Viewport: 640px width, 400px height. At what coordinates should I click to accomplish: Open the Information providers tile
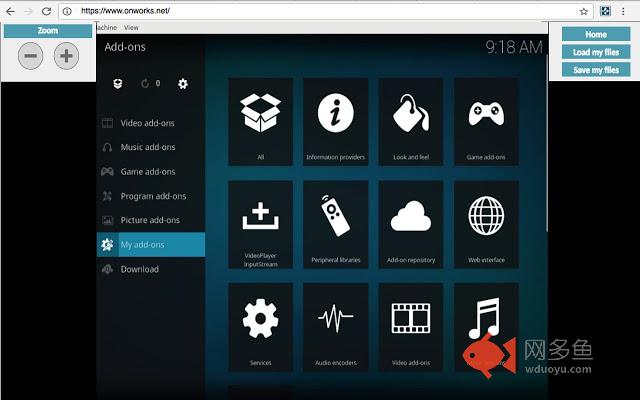(335, 121)
